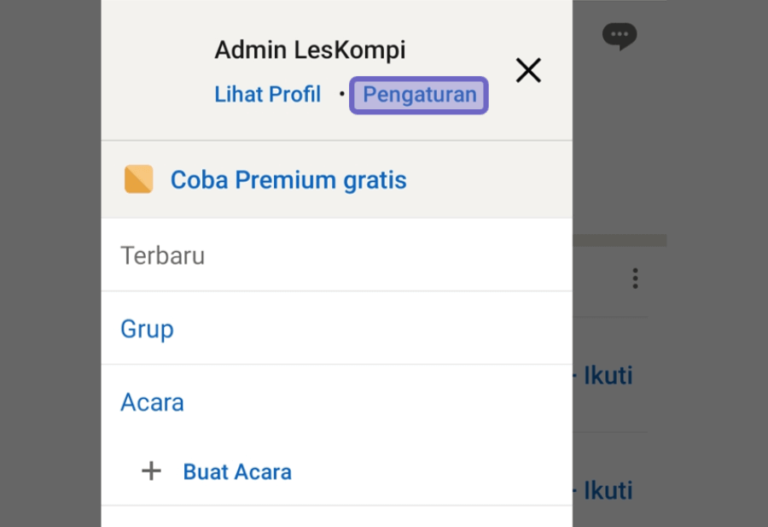The height and width of the screenshot is (527, 768).
Task: Click the plus icon beside Buat Acara
Action: (x=151, y=471)
